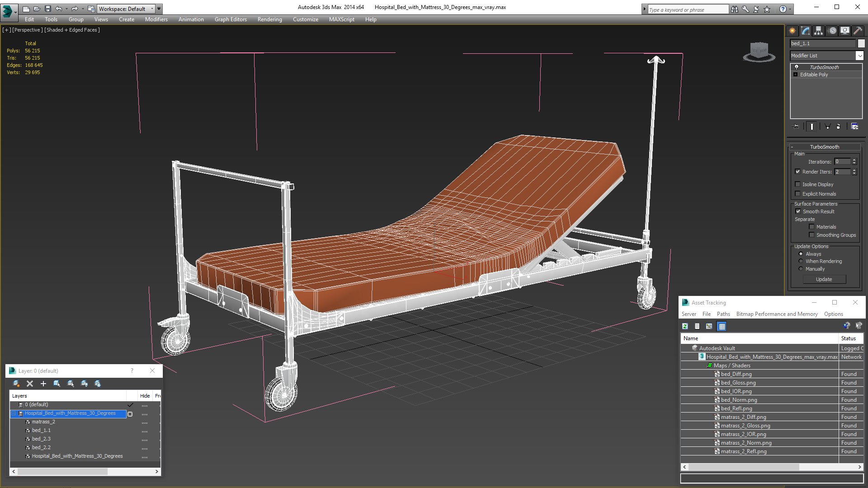The height and width of the screenshot is (488, 868).
Task: Click the Pin Stack icon
Action: click(796, 127)
